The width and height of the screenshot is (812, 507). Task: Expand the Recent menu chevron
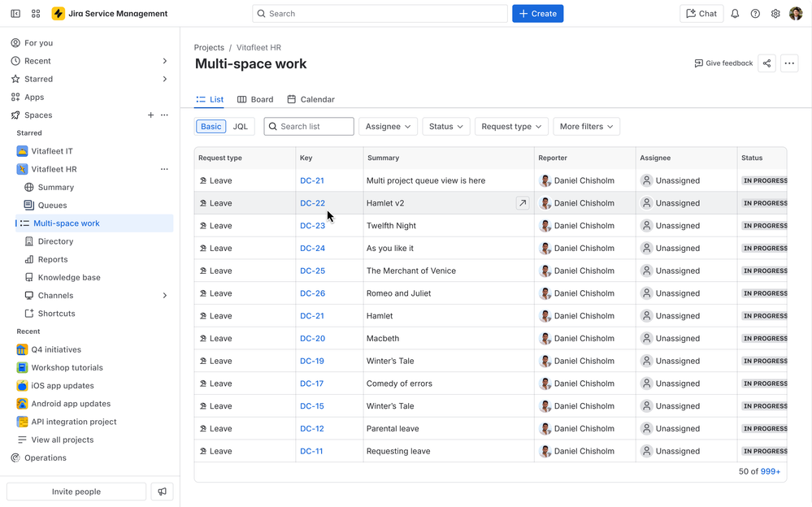coord(165,61)
